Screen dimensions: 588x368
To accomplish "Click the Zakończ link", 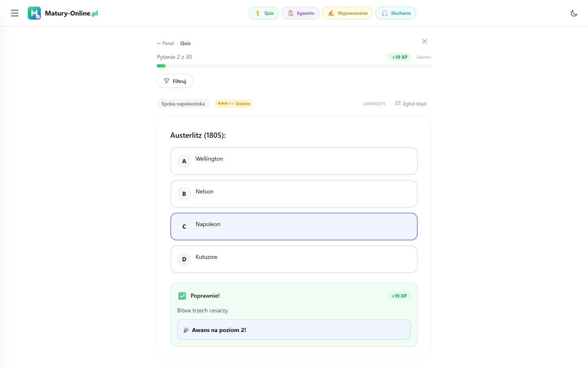I will 424,57.
